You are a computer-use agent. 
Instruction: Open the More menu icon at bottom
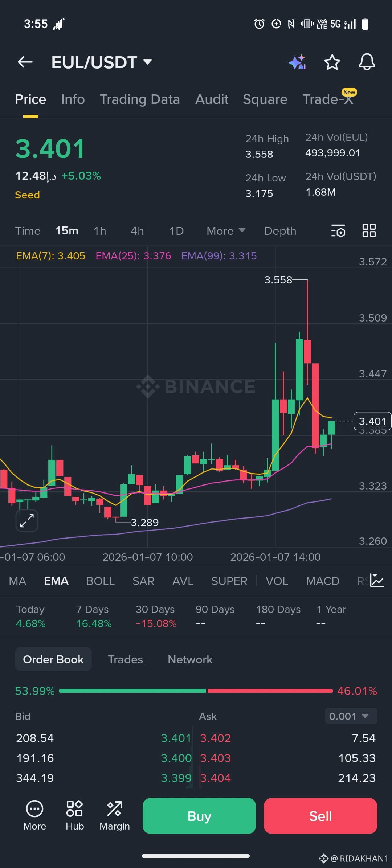[34, 816]
